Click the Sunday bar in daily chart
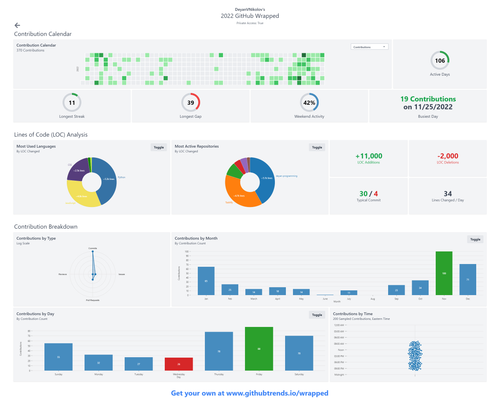The width and height of the screenshot is (500, 403). tap(58, 357)
